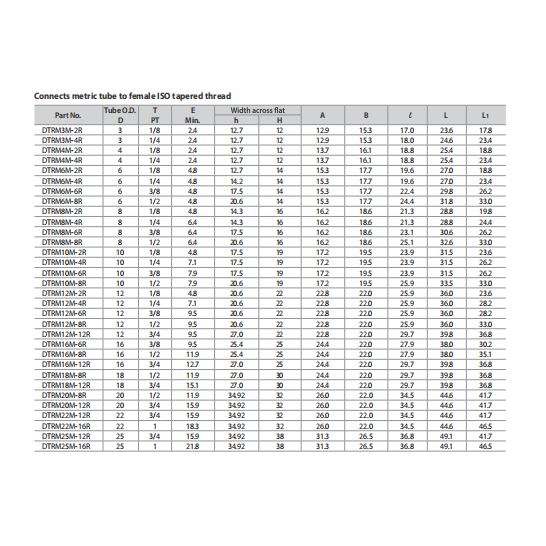Click E Min. value 18.3 in DTRM22M-16R row
This screenshot has width=546, height=546.
[x=193, y=427]
